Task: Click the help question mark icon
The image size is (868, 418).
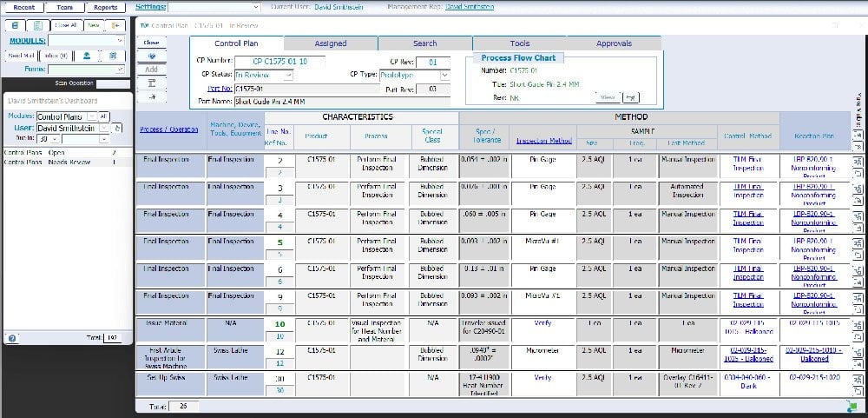Action: (x=13, y=338)
